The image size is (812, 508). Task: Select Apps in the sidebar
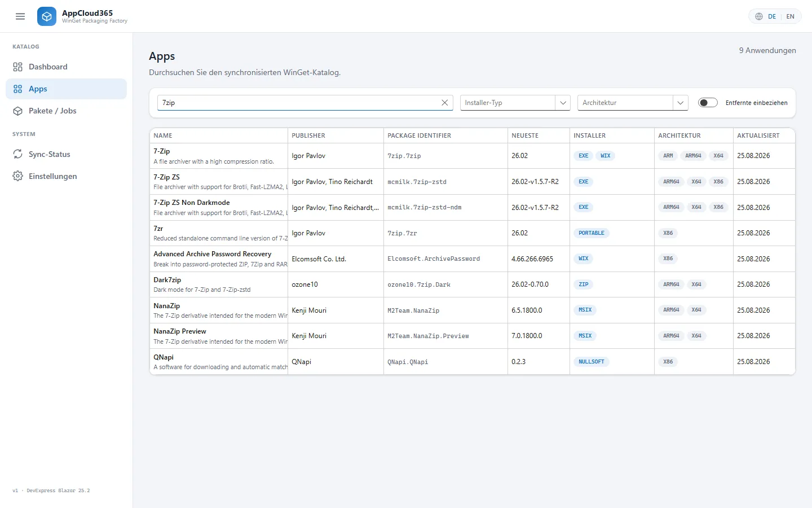pos(66,89)
